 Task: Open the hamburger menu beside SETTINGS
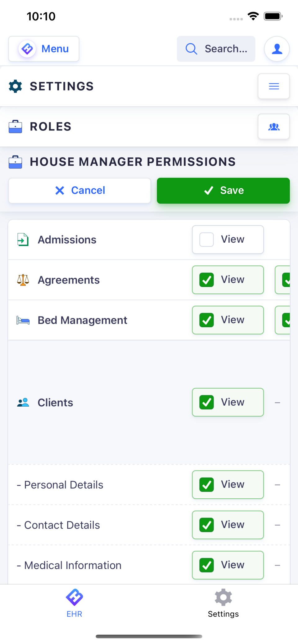pos(273,86)
